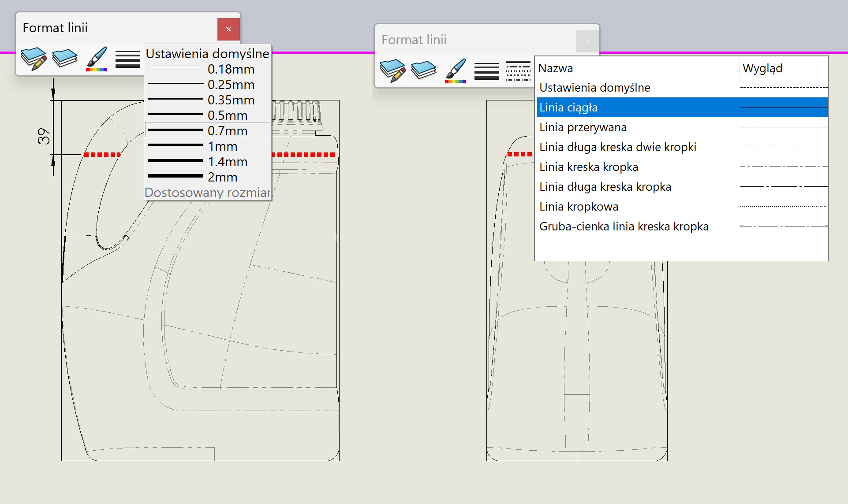Click Line Style icon in right toolbar
848x504 pixels.
point(518,71)
